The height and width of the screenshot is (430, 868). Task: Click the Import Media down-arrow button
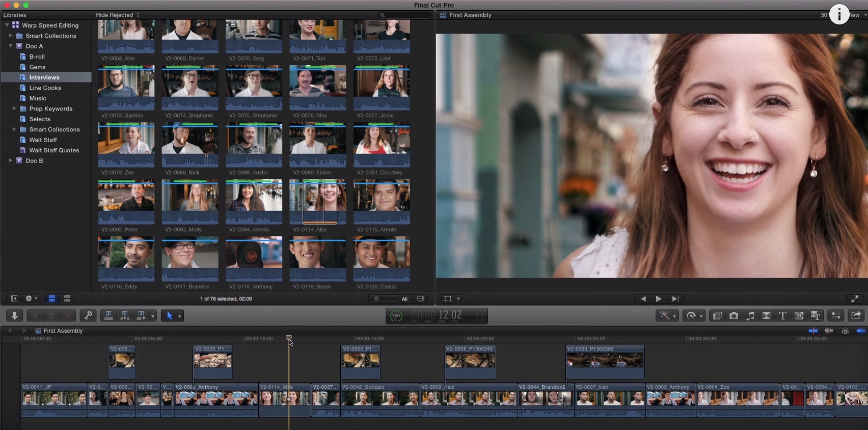coord(15,316)
